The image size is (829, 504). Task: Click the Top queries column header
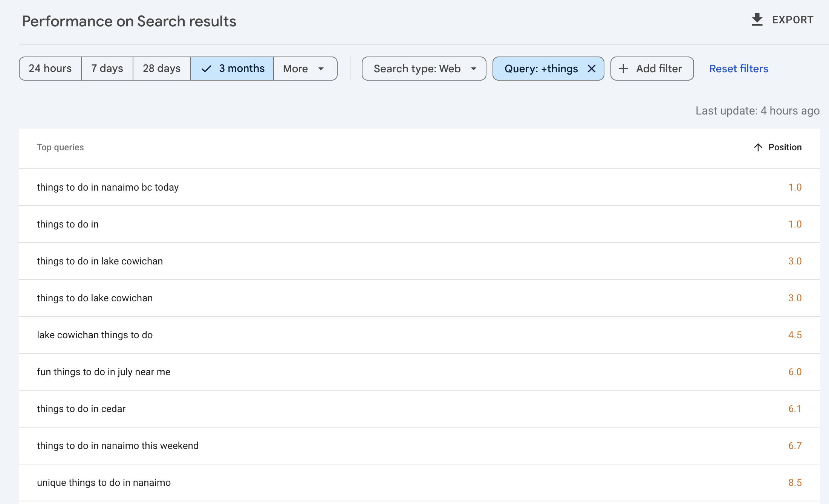click(x=60, y=147)
